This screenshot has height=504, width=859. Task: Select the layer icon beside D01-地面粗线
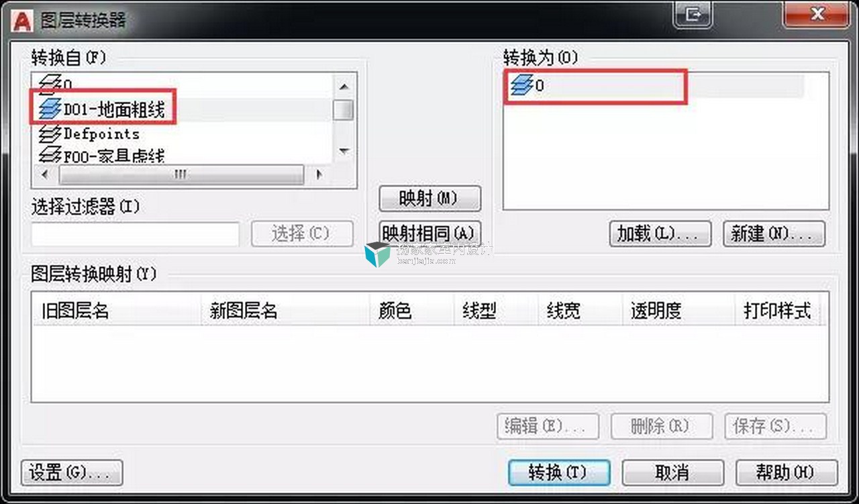50,108
